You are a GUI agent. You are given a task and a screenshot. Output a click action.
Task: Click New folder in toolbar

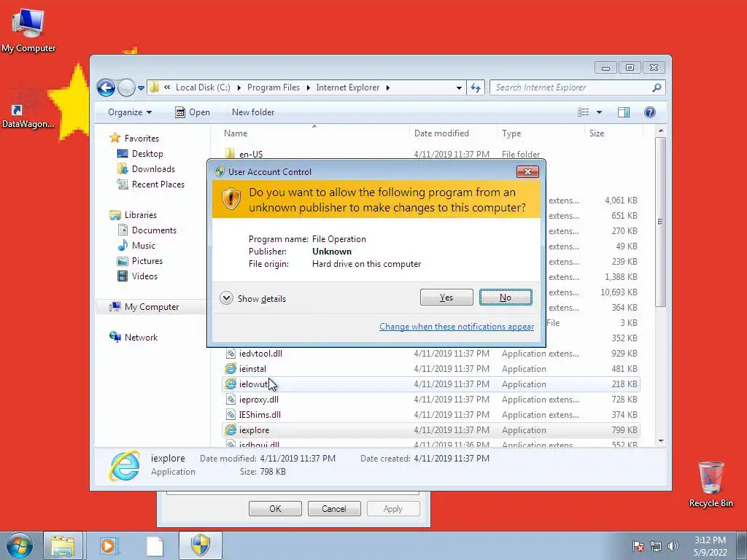[x=253, y=112]
